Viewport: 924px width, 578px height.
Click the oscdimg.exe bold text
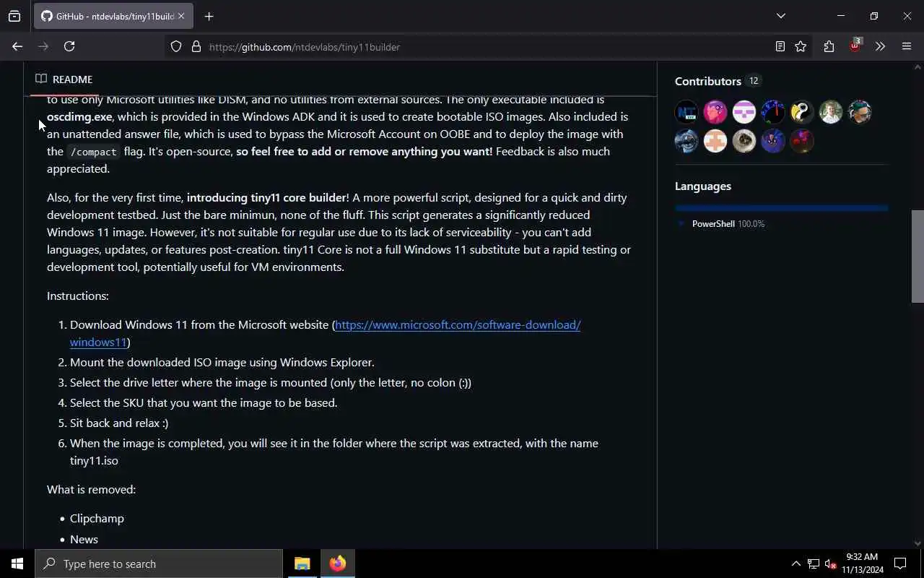(79, 116)
